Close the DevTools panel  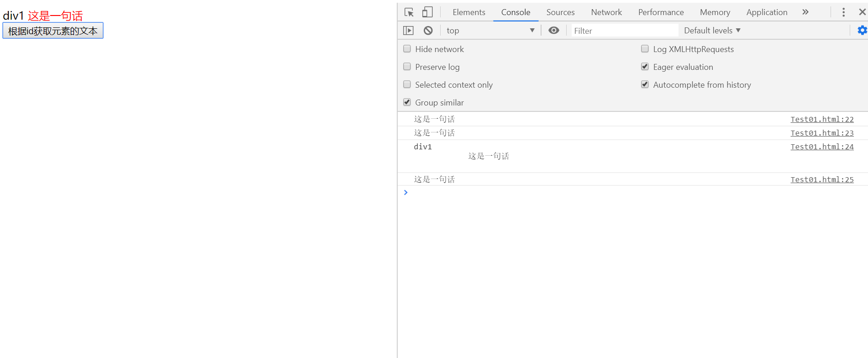click(862, 12)
